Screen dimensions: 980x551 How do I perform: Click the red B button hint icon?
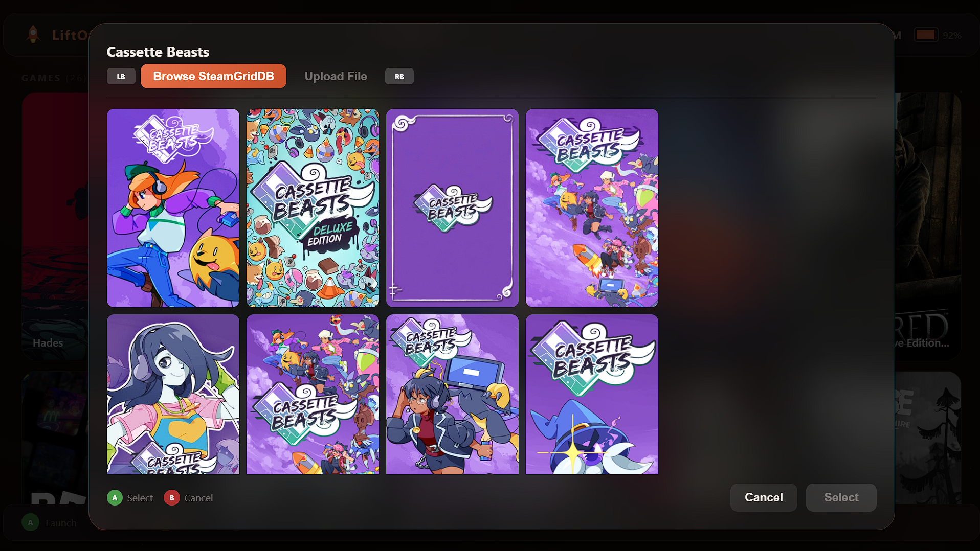click(171, 498)
